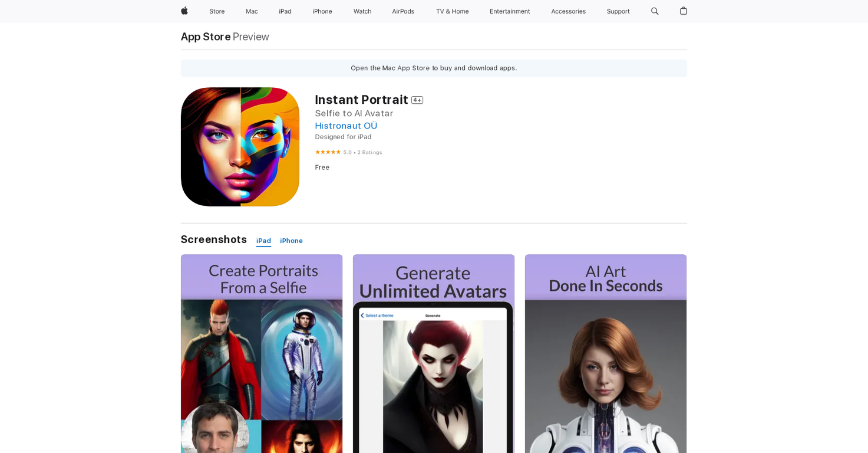The height and width of the screenshot is (453, 868).
Task: Open the Mac menu item
Action: [252, 11]
